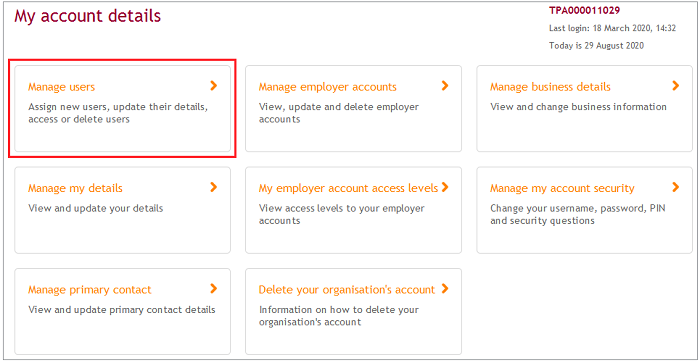Click the arrow icon beside Manage users
The image size is (700, 363).
coord(214,86)
